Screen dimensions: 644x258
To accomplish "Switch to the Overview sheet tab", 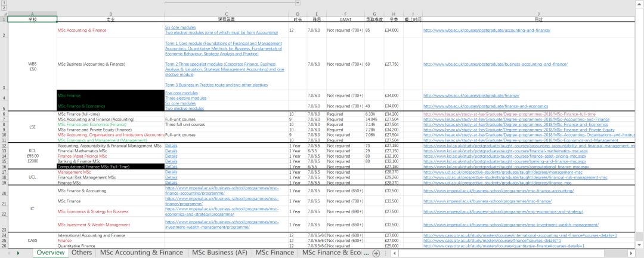I will pos(51,253).
